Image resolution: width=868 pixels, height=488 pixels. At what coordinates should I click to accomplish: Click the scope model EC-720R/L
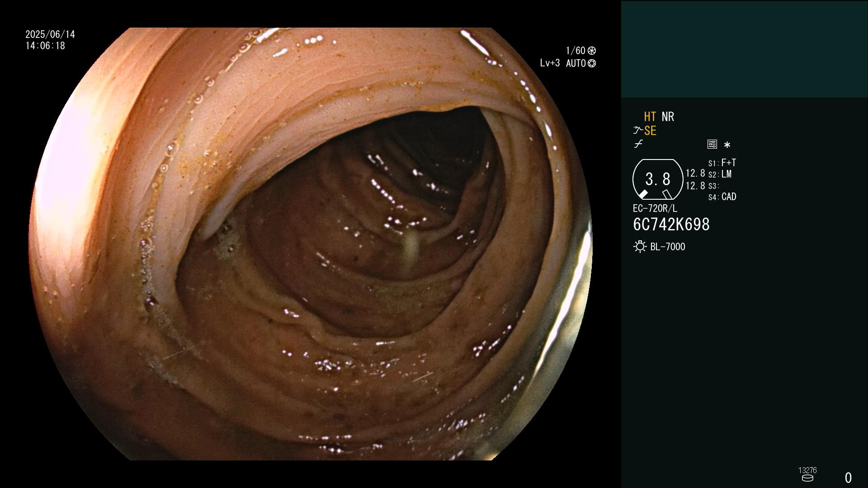[655, 208]
